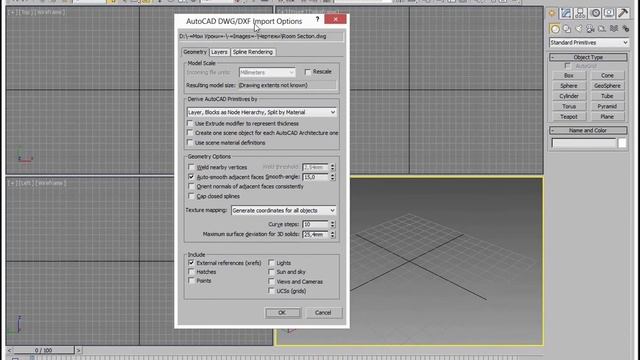Viewport: 640px width, 360px height.
Task: Open the Create panel tab
Action: tap(552, 13)
